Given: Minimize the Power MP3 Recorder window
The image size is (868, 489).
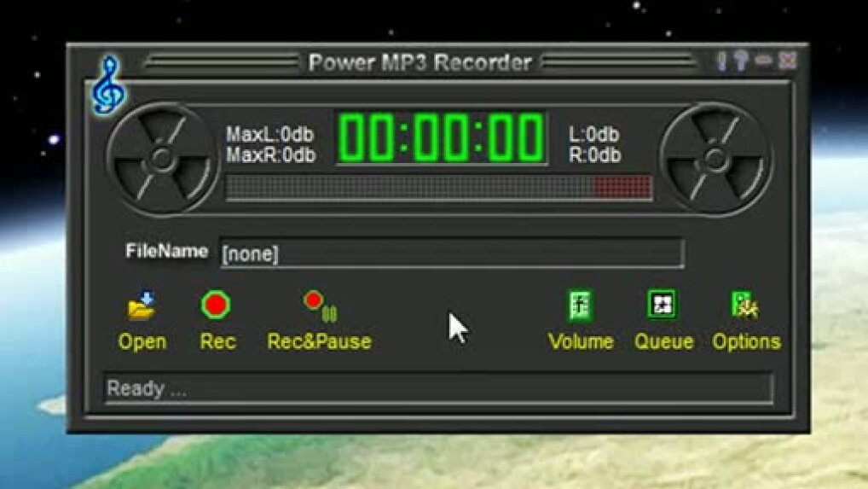Looking at the screenshot, I should coord(764,61).
